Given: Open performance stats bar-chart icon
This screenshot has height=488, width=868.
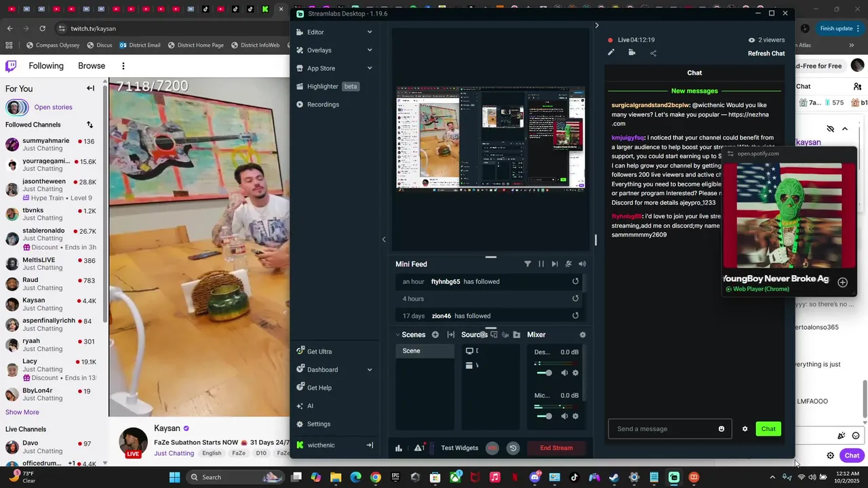Looking at the screenshot, I should pos(399,448).
